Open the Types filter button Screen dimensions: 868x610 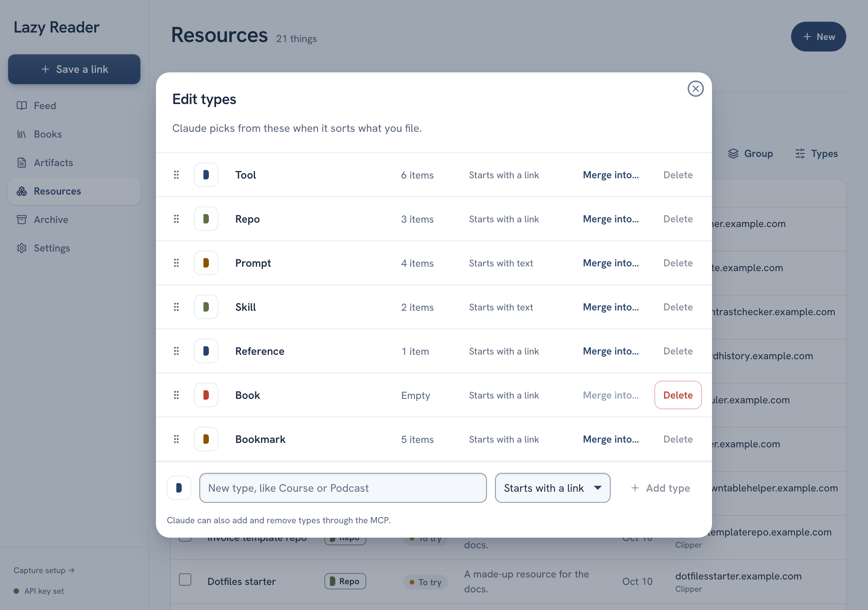tap(816, 154)
